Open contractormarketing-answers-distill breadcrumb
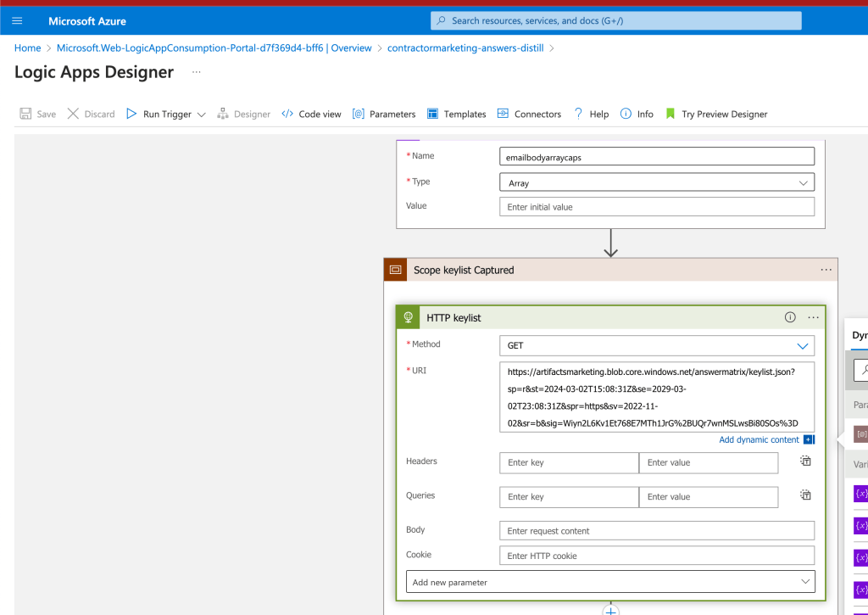868x615 pixels. point(465,48)
